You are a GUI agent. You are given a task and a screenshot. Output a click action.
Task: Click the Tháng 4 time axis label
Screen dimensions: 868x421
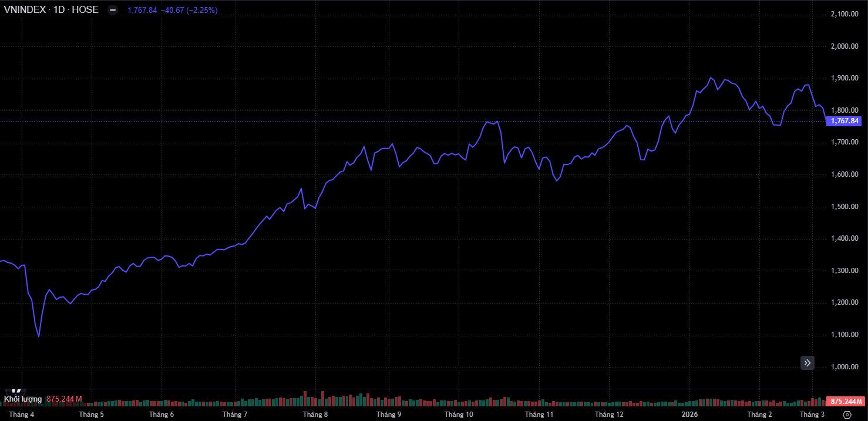click(x=22, y=415)
